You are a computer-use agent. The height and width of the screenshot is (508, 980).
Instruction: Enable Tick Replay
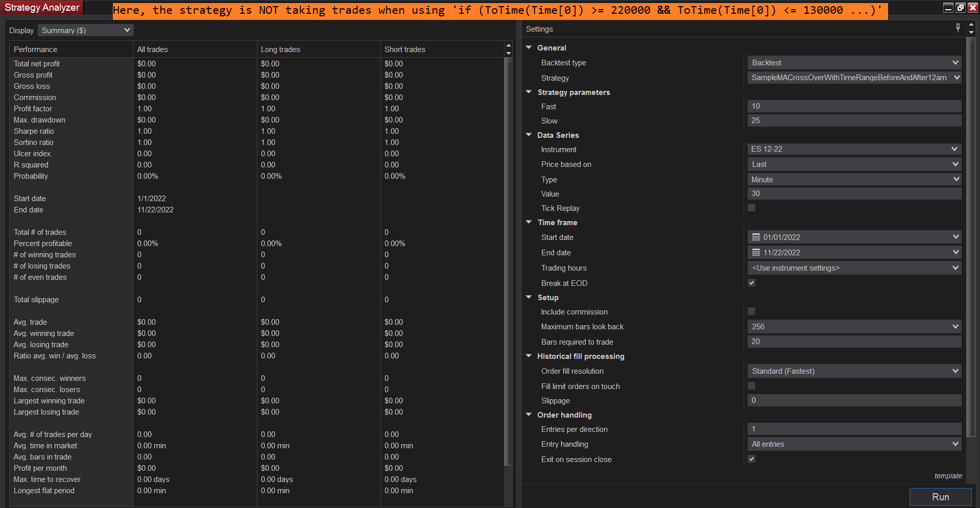(751, 207)
